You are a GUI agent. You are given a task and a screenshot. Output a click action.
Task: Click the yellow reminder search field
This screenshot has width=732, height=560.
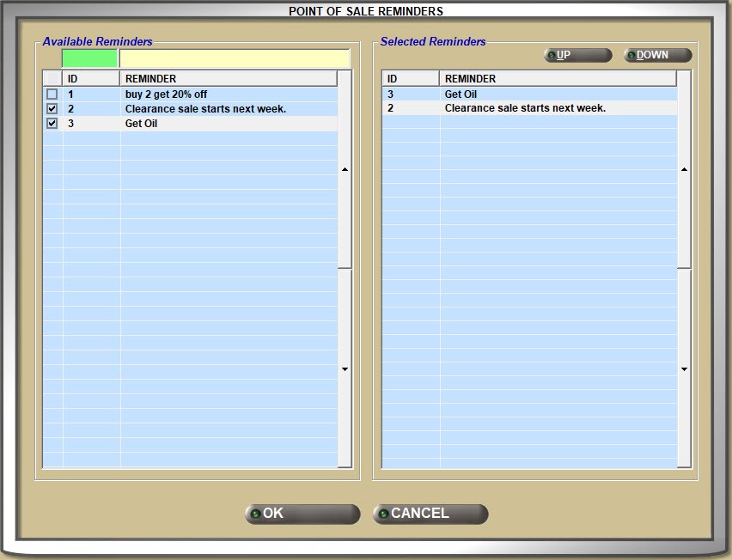[234, 58]
